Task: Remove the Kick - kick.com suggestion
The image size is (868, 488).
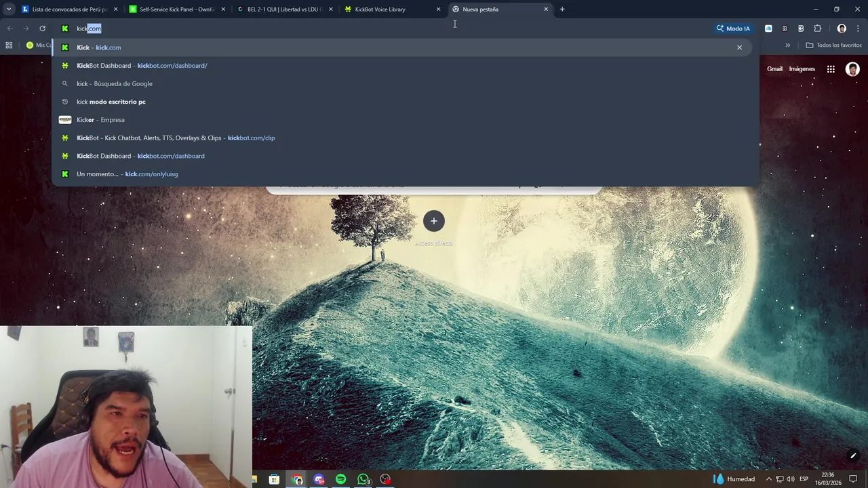Action: (x=739, y=47)
